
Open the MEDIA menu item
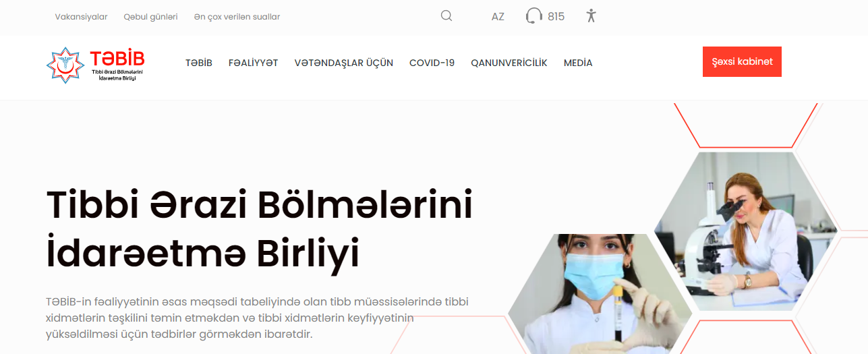point(578,63)
